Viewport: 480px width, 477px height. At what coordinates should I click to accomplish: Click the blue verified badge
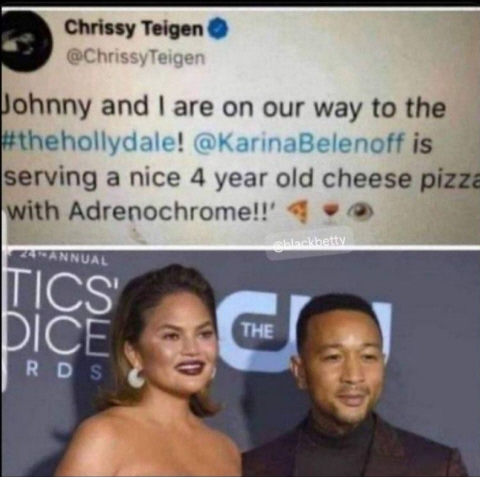218,28
